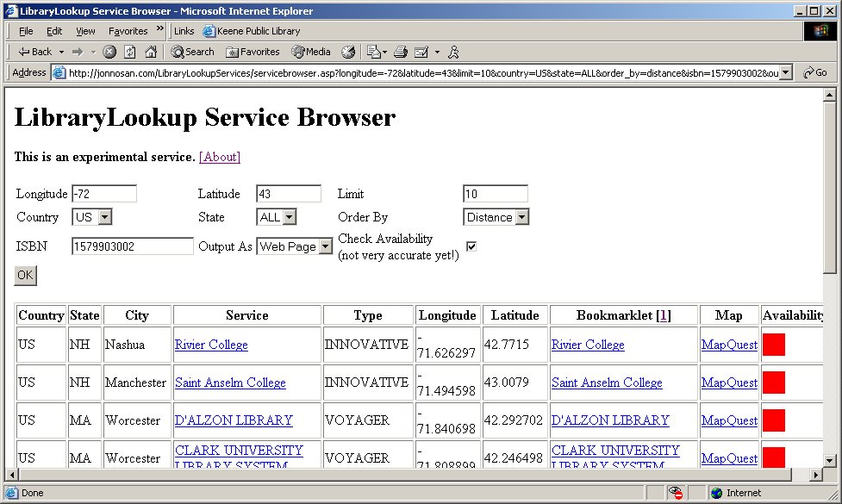Select the Manchester city cell
The height and width of the screenshot is (504, 842).
tap(136, 383)
